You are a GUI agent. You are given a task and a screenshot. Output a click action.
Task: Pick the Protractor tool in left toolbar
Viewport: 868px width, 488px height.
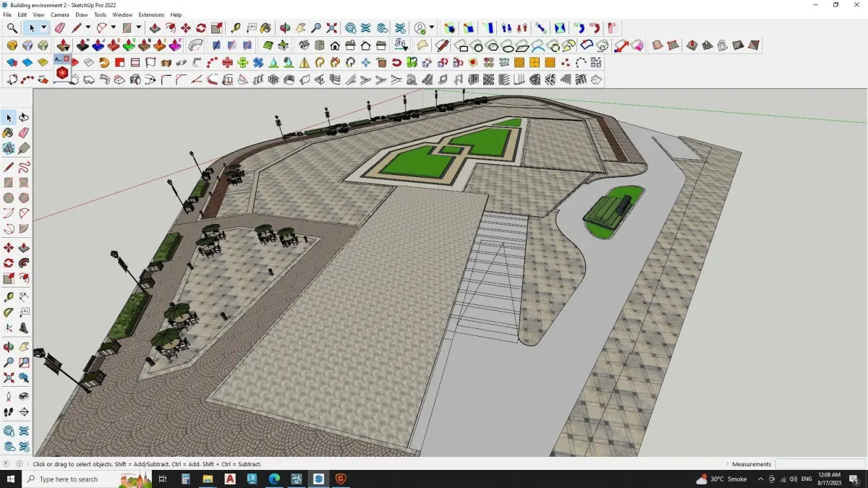click(x=9, y=312)
